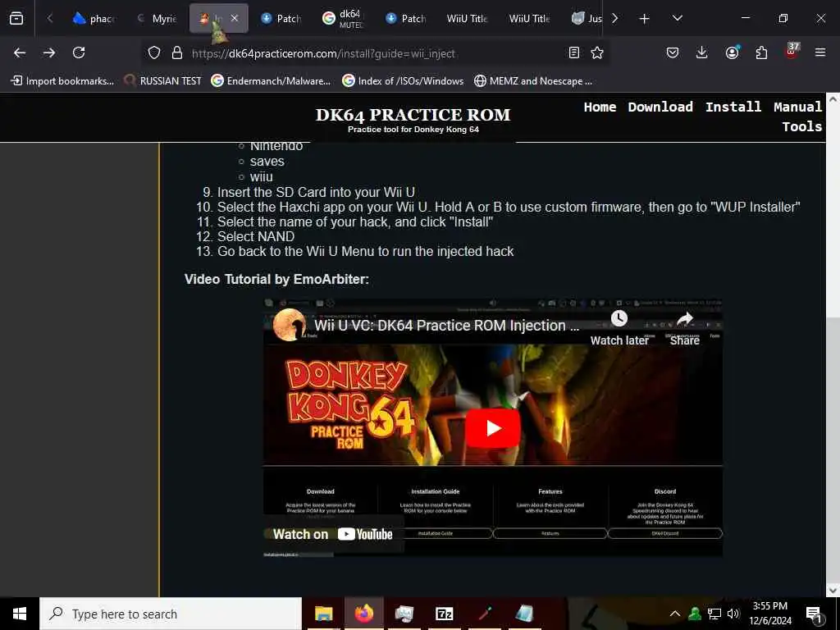Toggle reader view icon
This screenshot has width=840, height=630.
[x=573, y=52]
